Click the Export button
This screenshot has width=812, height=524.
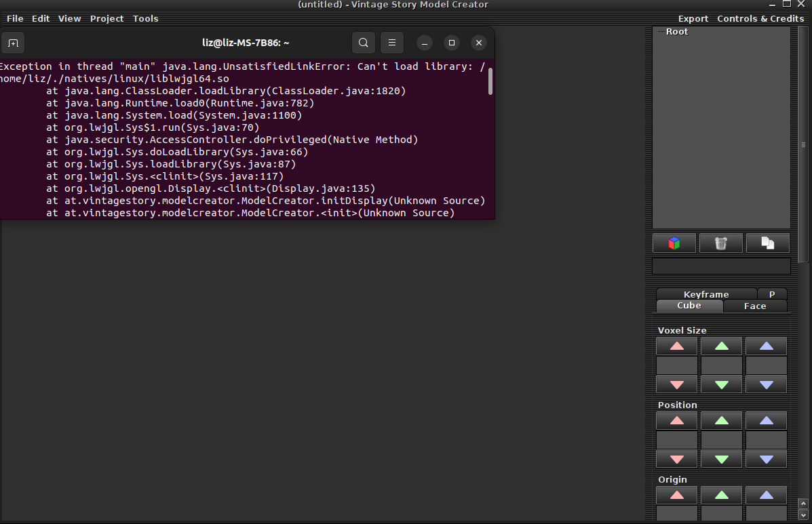[x=693, y=19]
